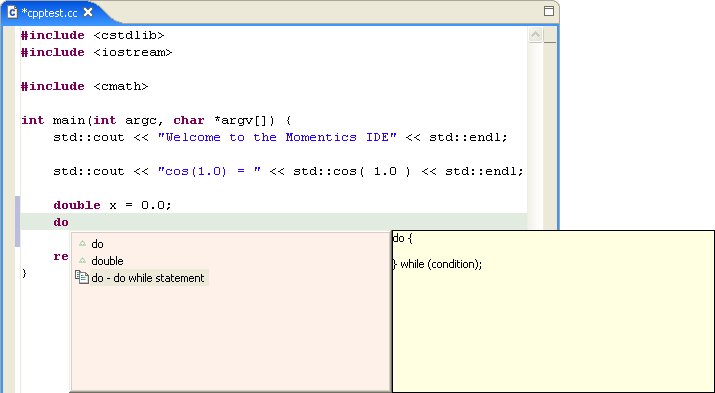The image size is (715, 393).
Task: Click the 'do {' line in preview popup
Action: click(x=403, y=238)
